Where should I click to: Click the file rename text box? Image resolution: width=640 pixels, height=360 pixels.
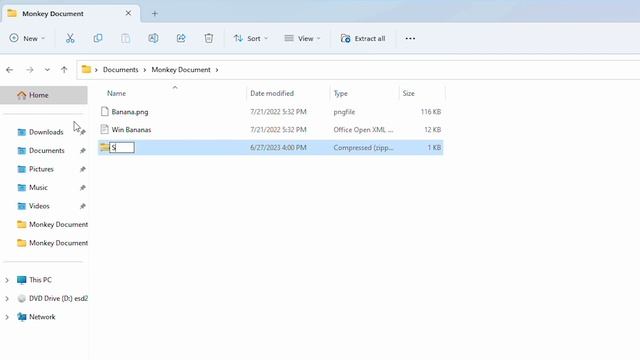point(122,147)
